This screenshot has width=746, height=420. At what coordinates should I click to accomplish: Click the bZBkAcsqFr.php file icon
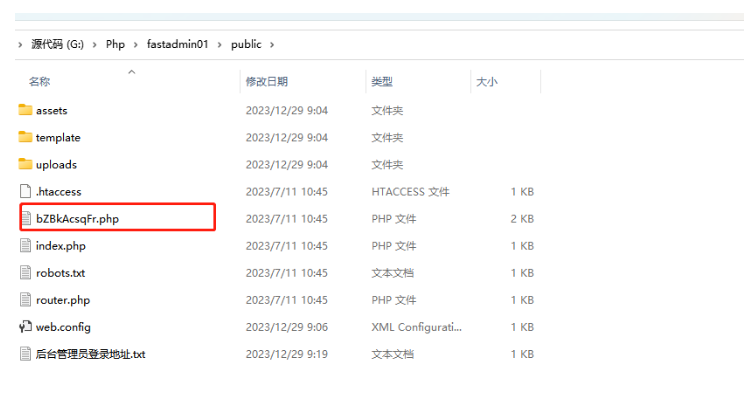[27, 218]
